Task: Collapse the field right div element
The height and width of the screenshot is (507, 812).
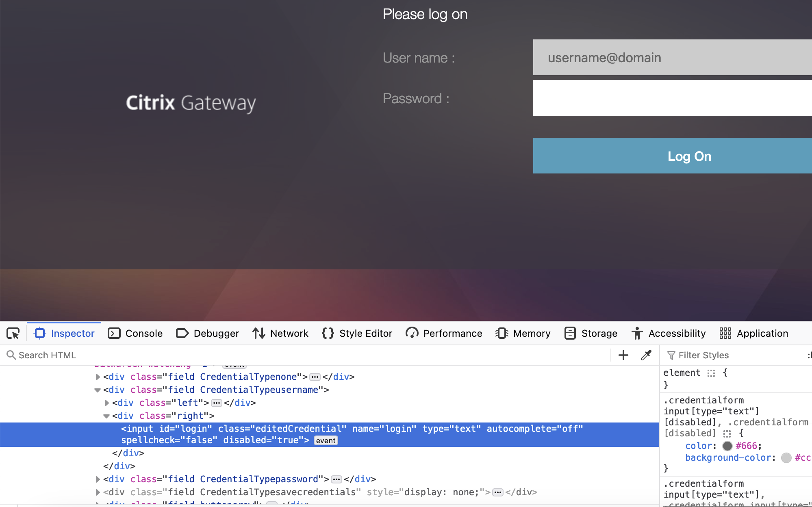Action: point(106,416)
